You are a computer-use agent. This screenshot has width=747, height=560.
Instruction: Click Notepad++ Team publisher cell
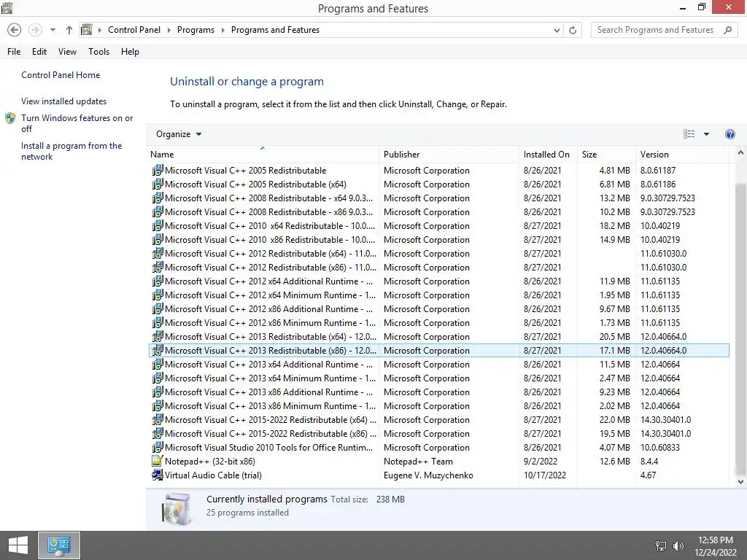click(418, 462)
